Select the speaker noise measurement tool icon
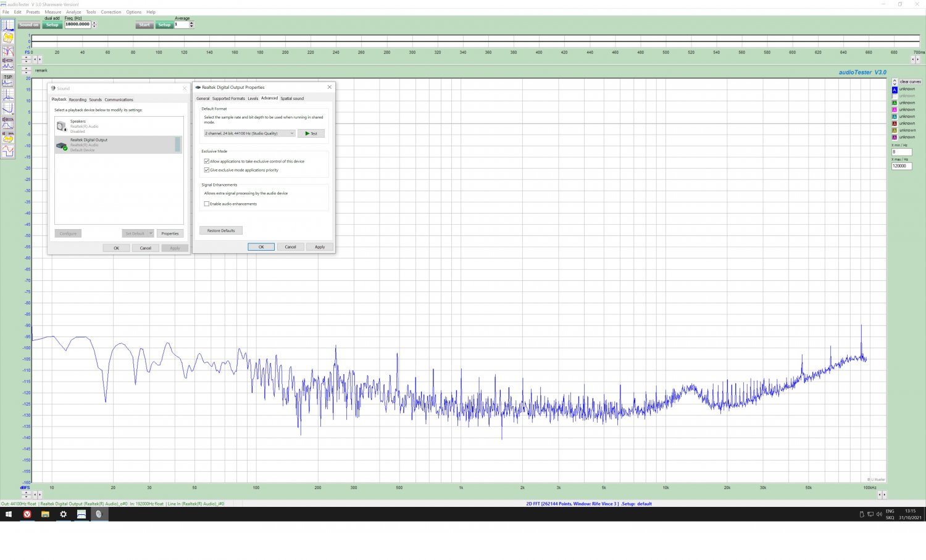 tap(8, 64)
